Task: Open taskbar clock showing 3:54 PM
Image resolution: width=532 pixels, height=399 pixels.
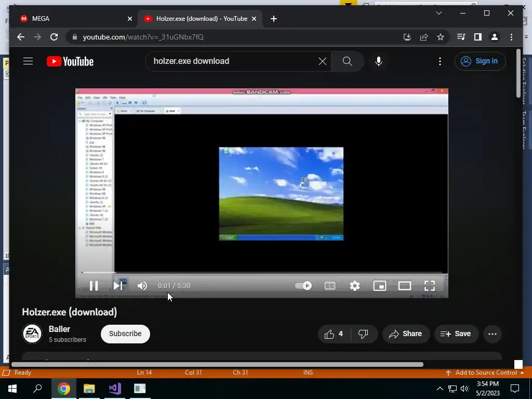Action: [488, 389]
